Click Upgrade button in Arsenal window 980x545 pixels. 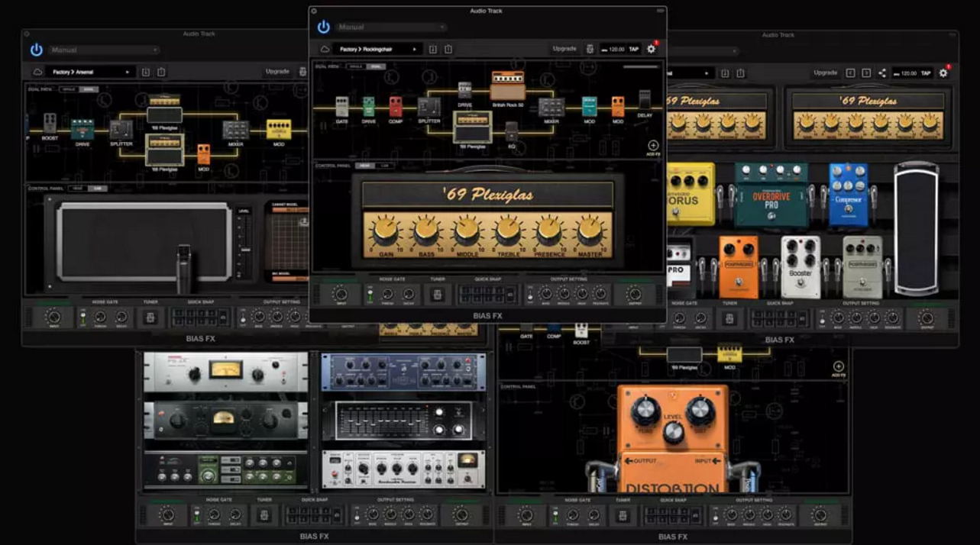click(x=277, y=72)
